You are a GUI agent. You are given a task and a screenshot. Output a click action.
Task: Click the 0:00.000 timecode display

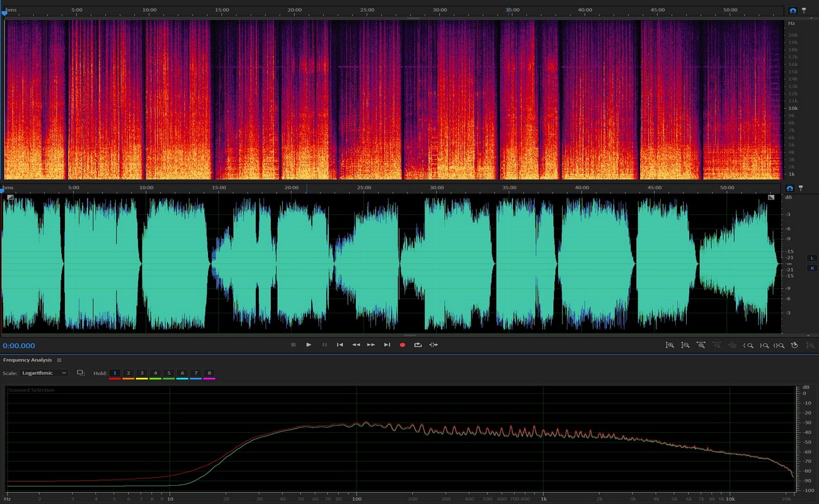(x=19, y=345)
